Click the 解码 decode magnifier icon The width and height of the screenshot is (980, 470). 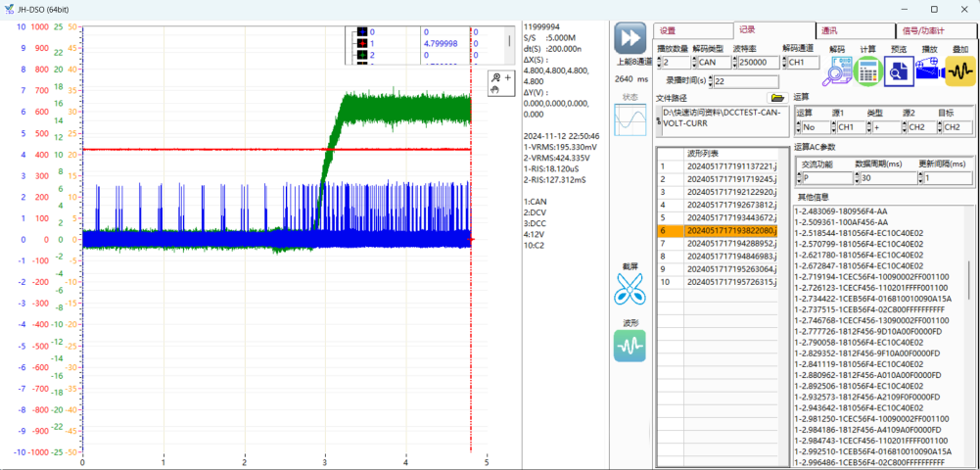[x=838, y=71]
